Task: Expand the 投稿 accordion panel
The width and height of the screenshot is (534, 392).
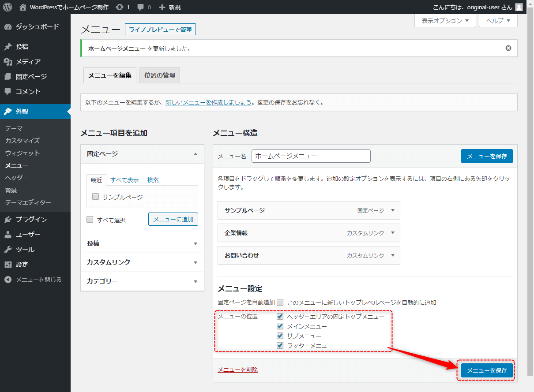Action: coord(142,243)
